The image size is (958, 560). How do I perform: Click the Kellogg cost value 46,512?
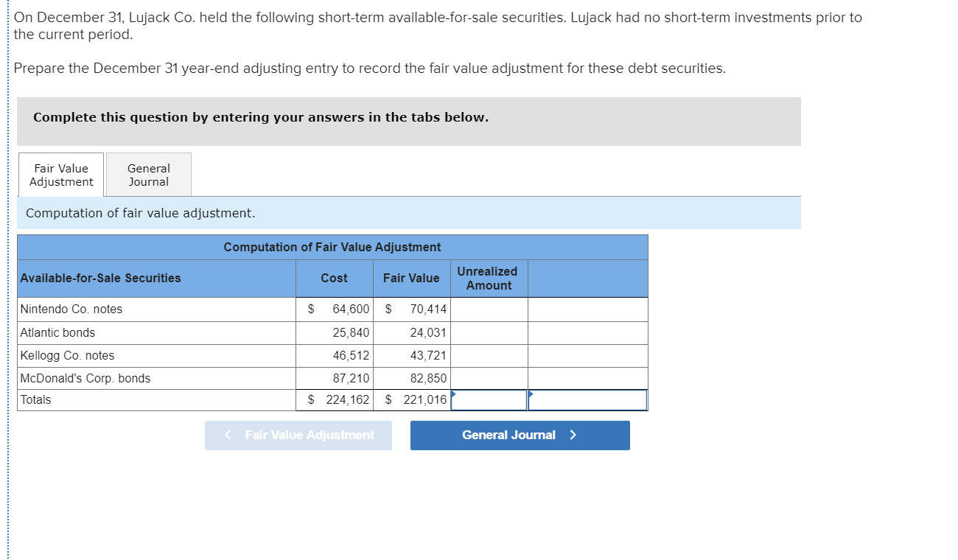[351, 356]
